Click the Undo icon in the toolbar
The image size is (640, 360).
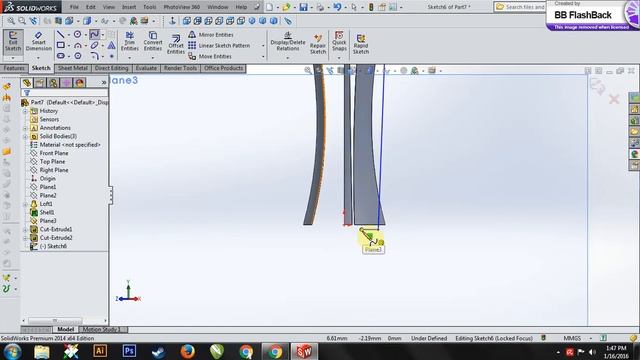[337, 7]
